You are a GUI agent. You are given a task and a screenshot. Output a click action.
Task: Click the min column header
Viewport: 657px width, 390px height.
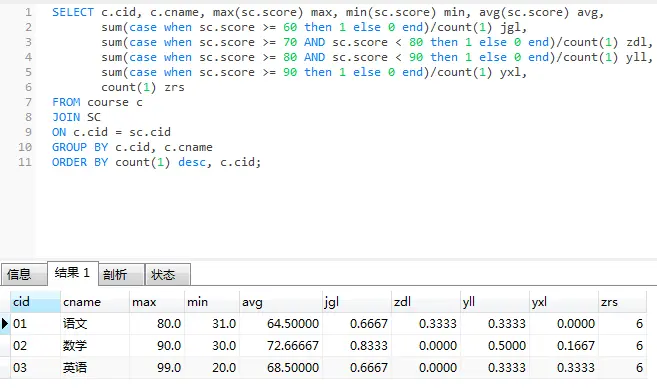coord(212,302)
